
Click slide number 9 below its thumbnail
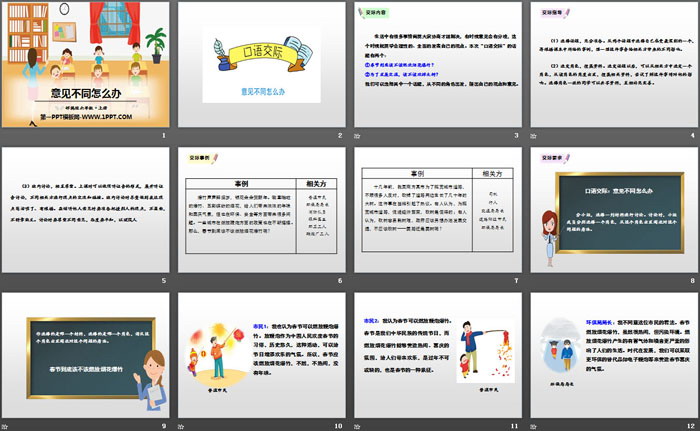164,426
